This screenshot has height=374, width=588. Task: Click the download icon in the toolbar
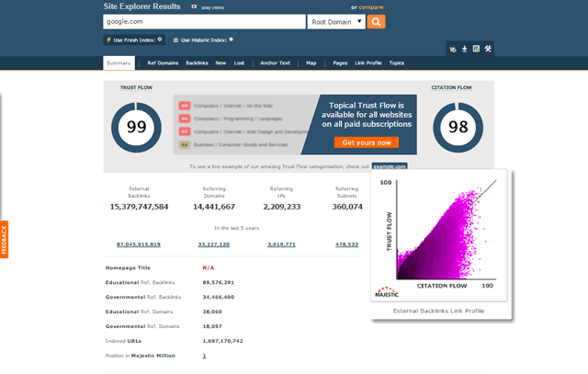[x=465, y=49]
